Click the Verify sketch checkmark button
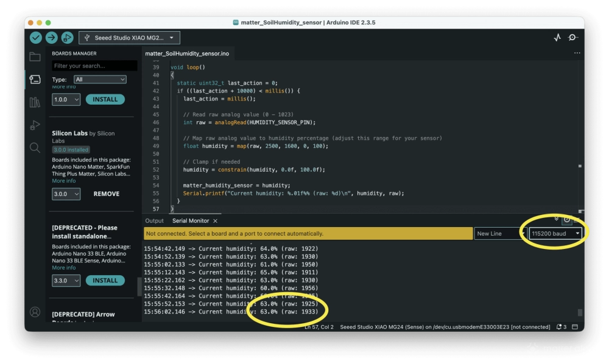 (36, 38)
